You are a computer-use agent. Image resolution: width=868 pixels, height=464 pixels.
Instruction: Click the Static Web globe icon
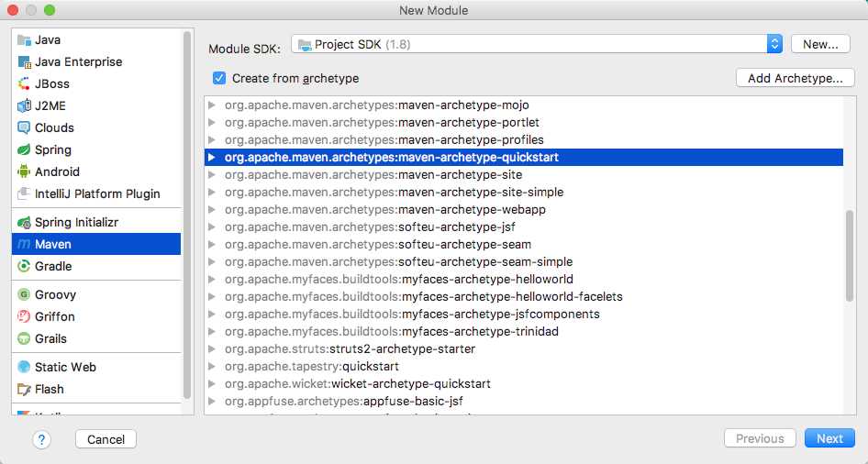click(x=24, y=367)
